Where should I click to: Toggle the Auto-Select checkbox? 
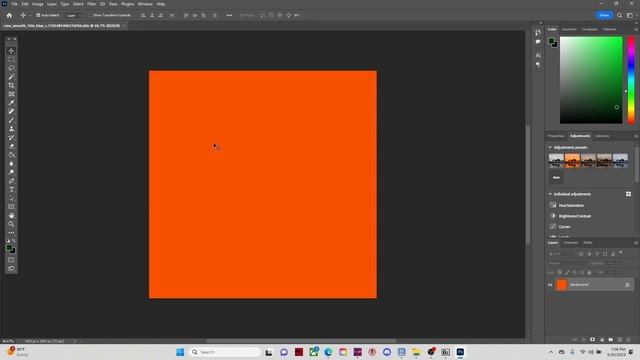pos(38,15)
